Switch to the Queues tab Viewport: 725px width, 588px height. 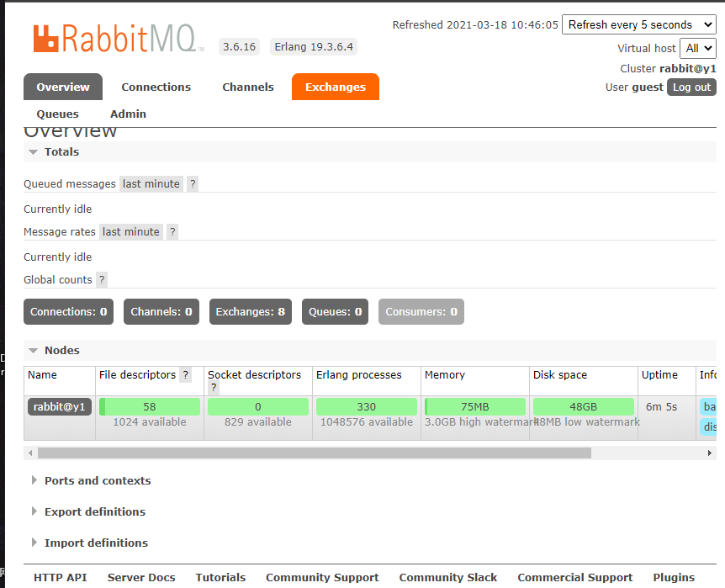tap(58, 114)
